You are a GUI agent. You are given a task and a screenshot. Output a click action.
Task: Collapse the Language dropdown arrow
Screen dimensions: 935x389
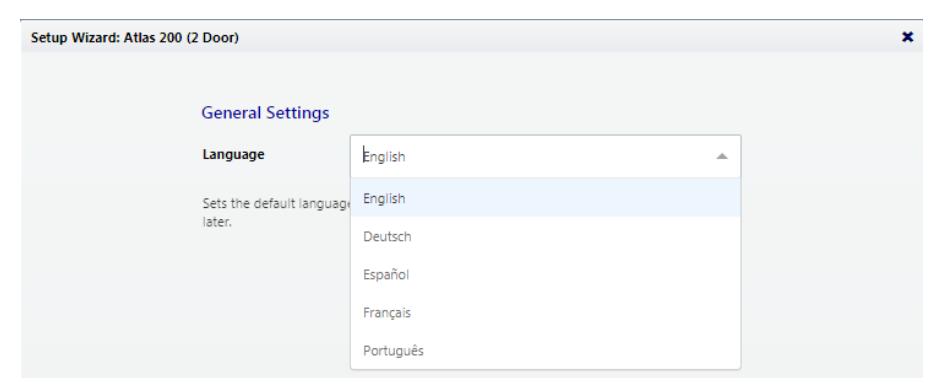[722, 156]
